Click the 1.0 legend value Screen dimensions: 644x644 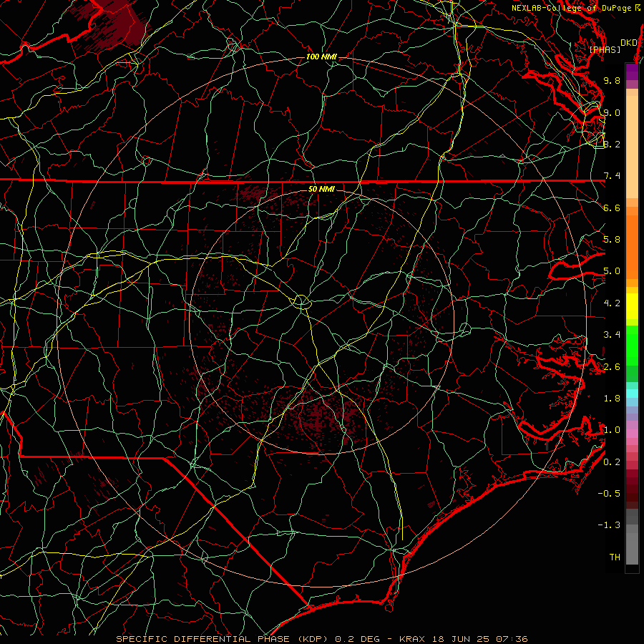coord(612,430)
